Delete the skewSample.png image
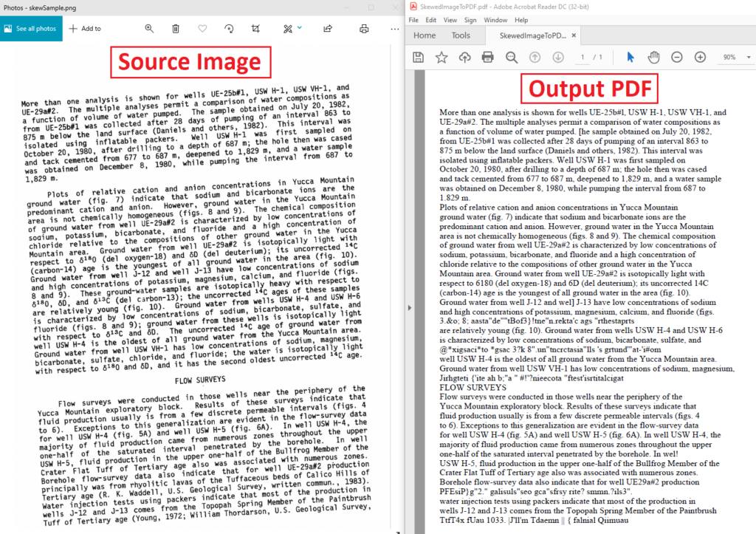This screenshot has width=756, height=534. pyautogui.click(x=175, y=27)
